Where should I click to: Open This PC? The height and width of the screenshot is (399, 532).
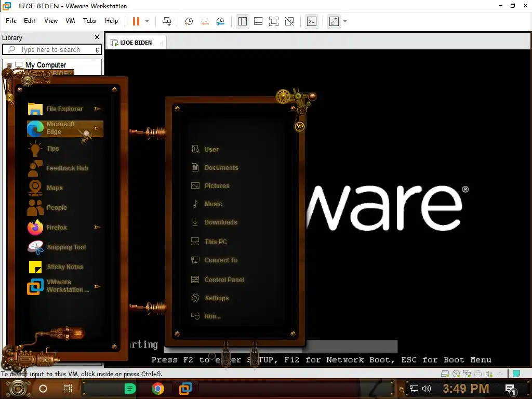click(209, 242)
